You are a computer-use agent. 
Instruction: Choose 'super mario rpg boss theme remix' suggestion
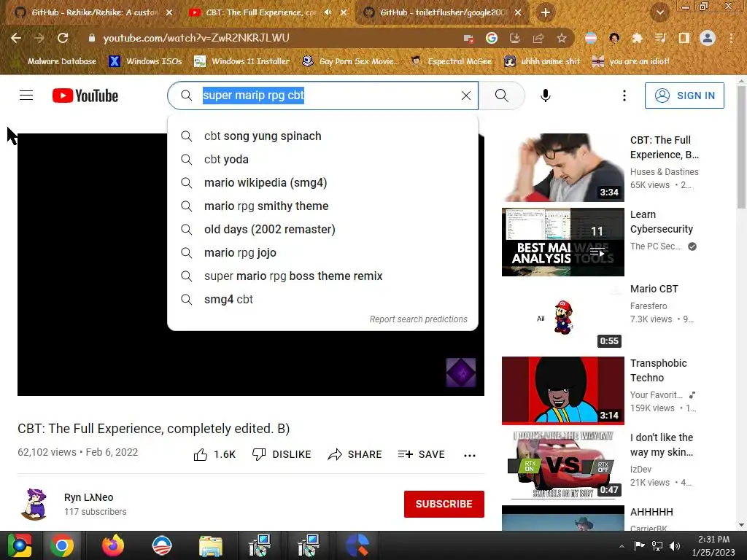click(x=322, y=276)
